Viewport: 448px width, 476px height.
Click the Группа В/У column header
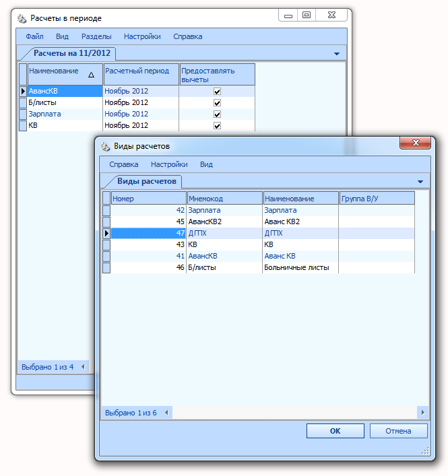pos(377,198)
